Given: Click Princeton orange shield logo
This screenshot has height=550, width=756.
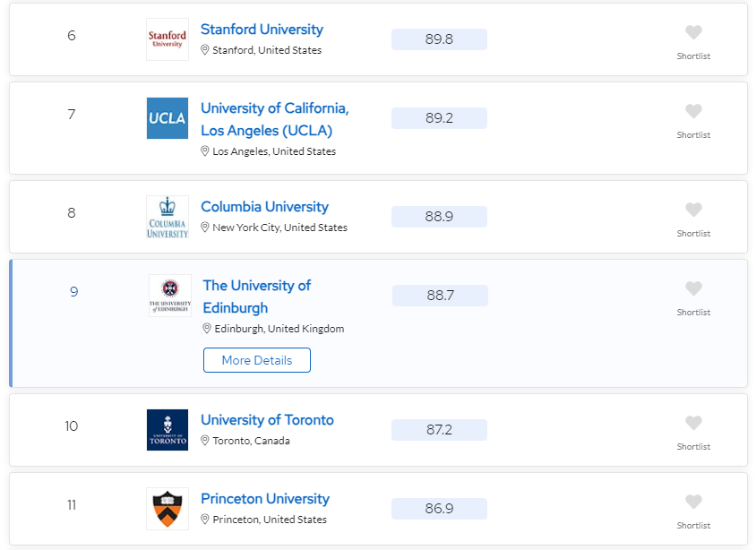Looking at the screenshot, I should [x=168, y=509].
